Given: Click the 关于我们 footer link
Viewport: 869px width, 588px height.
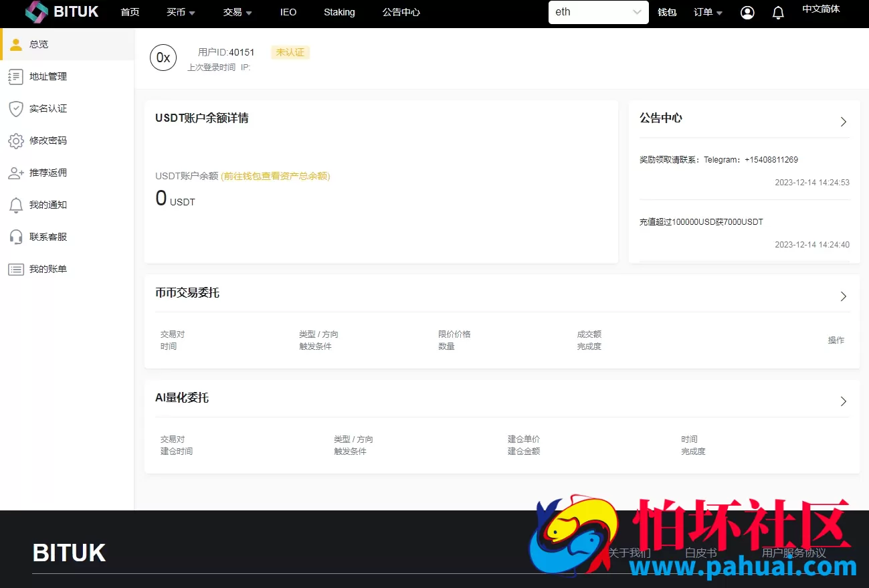Looking at the screenshot, I should [x=629, y=553].
